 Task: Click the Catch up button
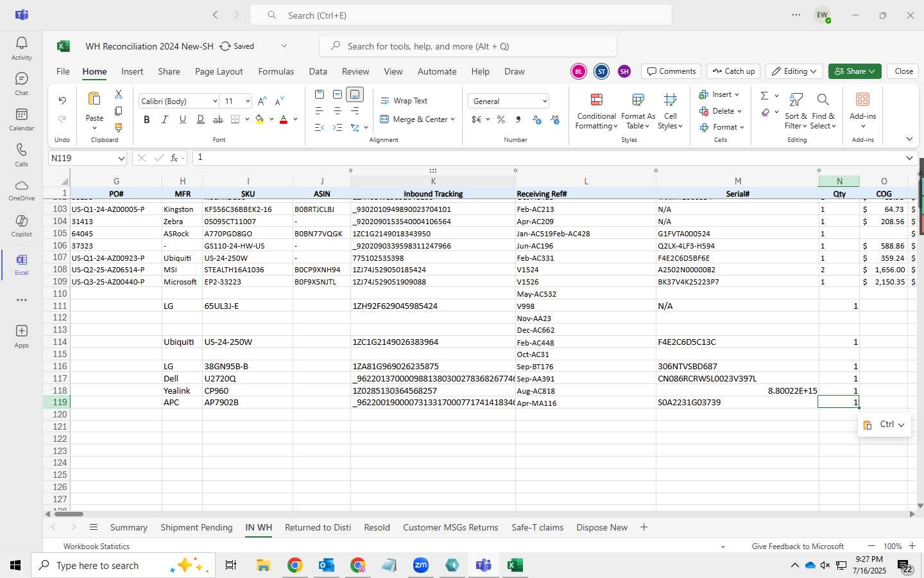click(x=734, y=71)
